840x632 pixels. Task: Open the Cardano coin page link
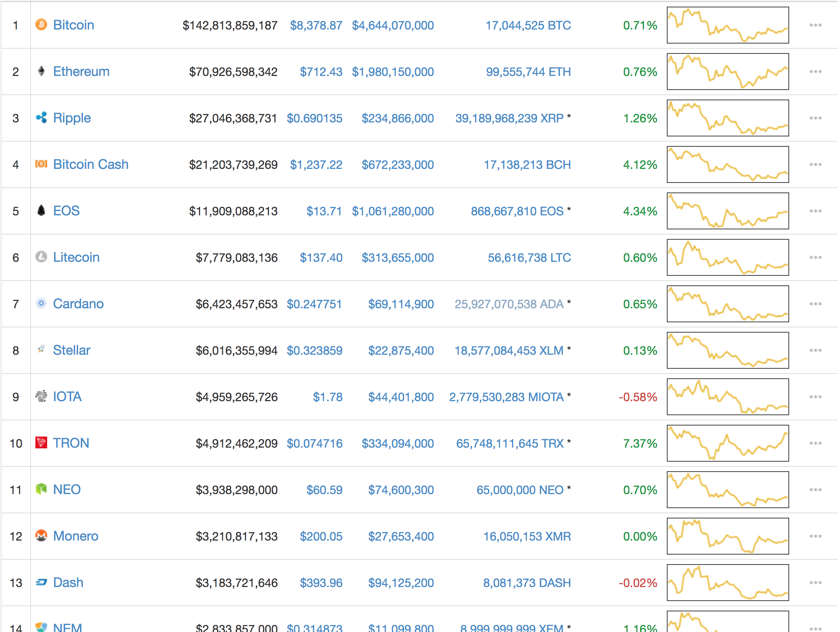click(x=78, y=304)
